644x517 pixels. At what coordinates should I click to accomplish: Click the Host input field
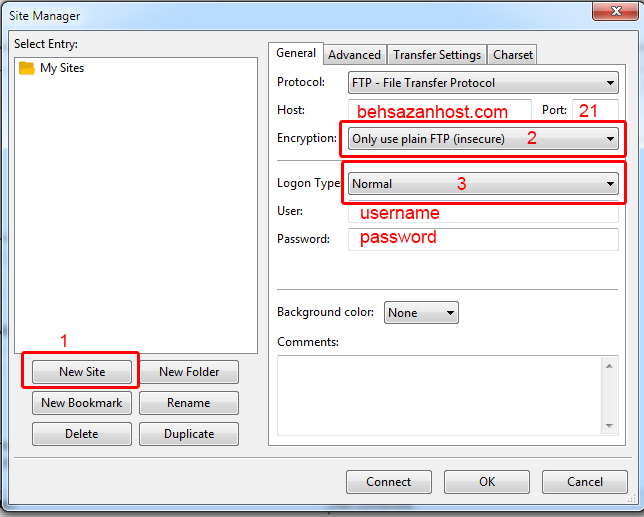[x=439, y=110]
